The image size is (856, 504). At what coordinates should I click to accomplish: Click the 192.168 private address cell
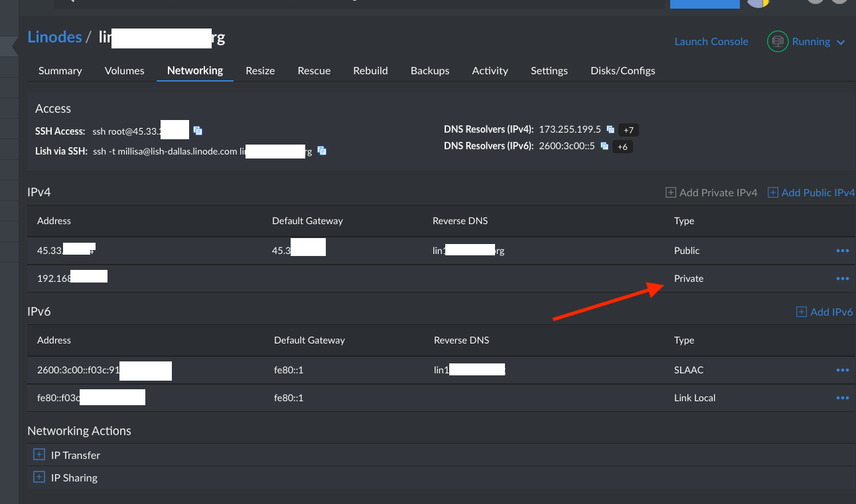(72, 279)
